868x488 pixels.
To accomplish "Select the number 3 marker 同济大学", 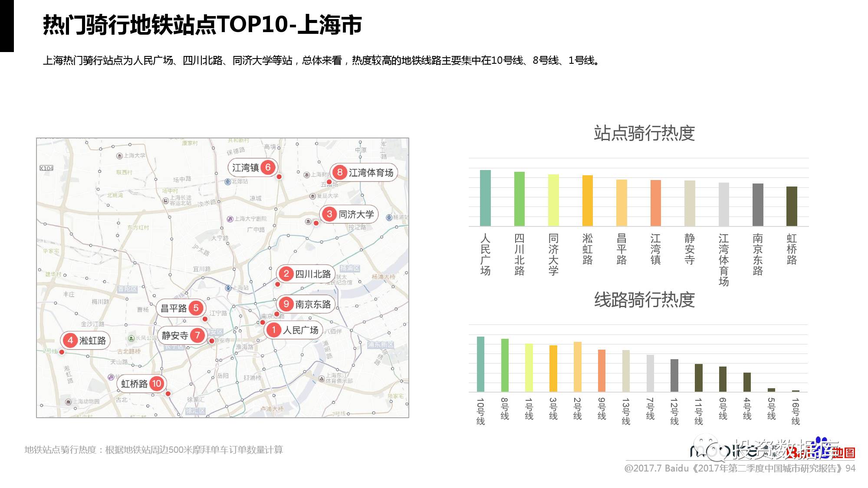I will [x=329, y=214].
